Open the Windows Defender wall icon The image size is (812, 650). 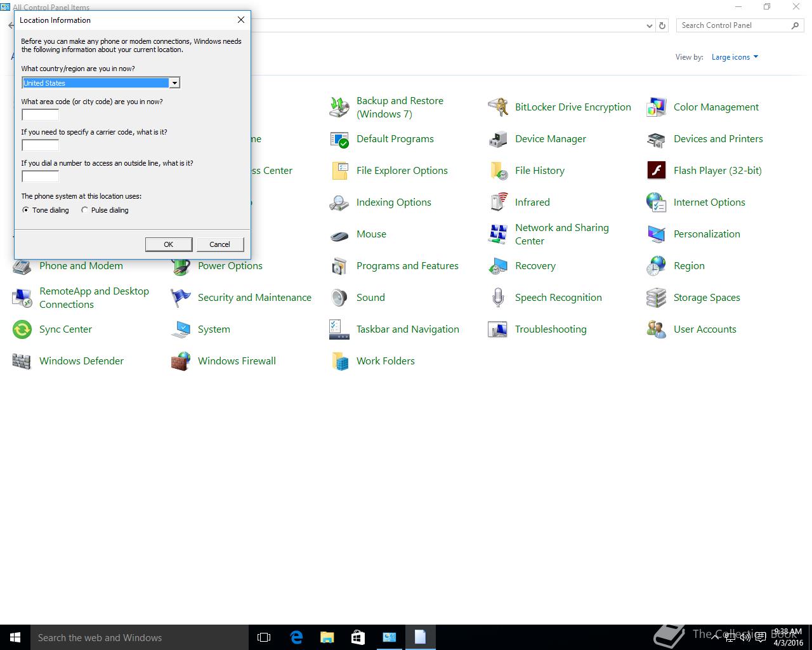pyautogui.click(x=22, y=361)
